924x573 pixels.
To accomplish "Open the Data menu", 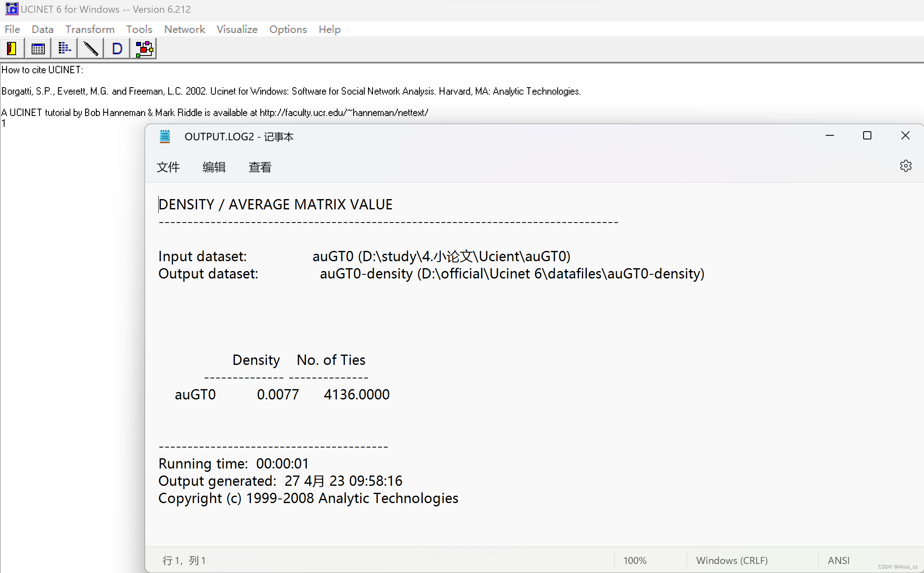I will [42, 29].
